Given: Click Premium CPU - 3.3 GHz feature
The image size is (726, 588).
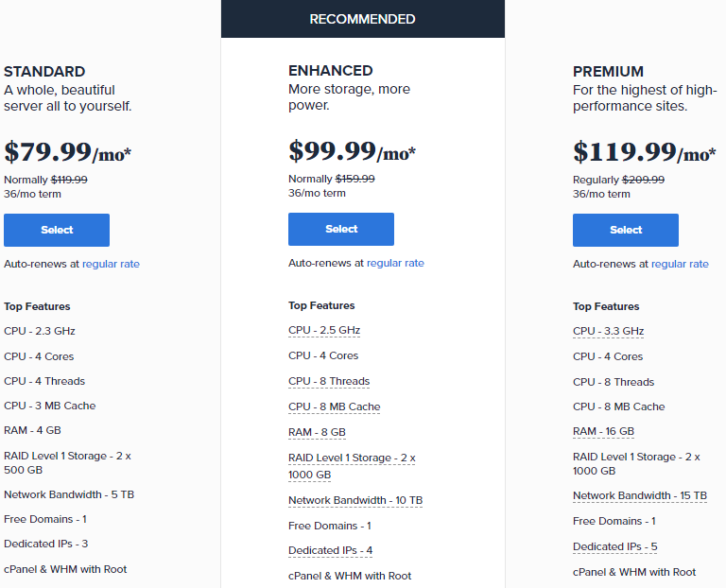Looking at the screenshot, I should point(609,331).
